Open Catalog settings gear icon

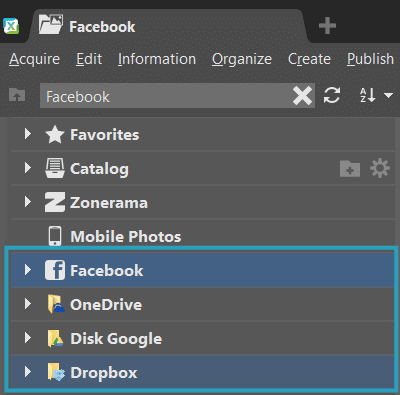[x=380, y=168]
